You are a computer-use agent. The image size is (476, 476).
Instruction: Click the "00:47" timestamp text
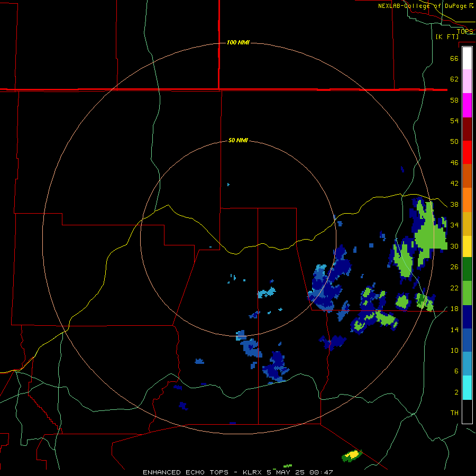pos(321,472)
